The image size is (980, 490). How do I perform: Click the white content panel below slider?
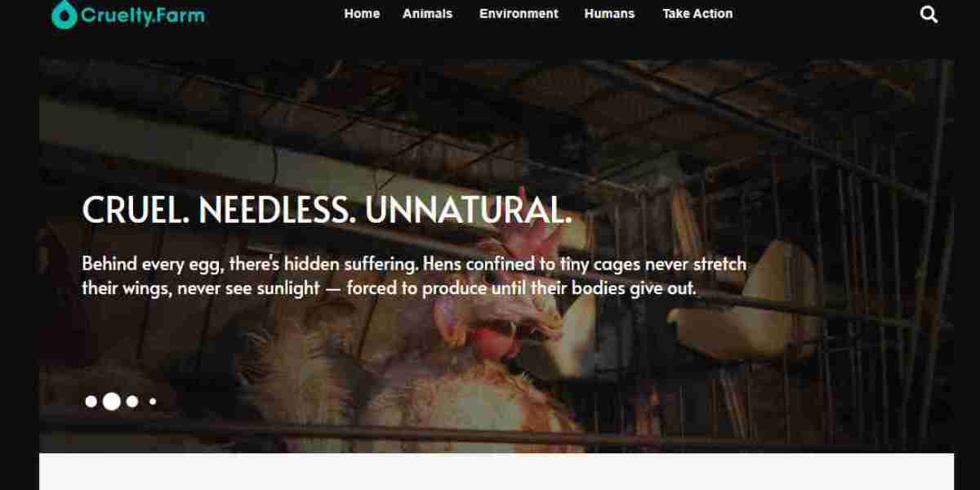pos(497,471)
